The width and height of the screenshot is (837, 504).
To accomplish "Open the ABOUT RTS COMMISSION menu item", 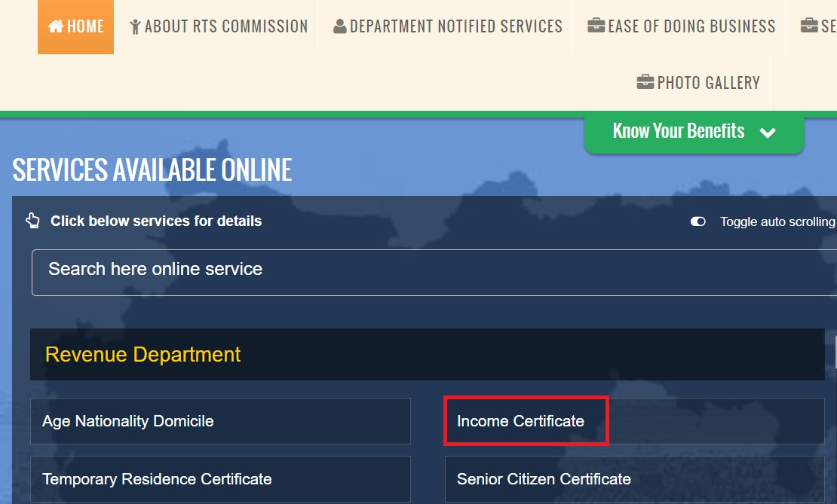I will tap(218, 26).
